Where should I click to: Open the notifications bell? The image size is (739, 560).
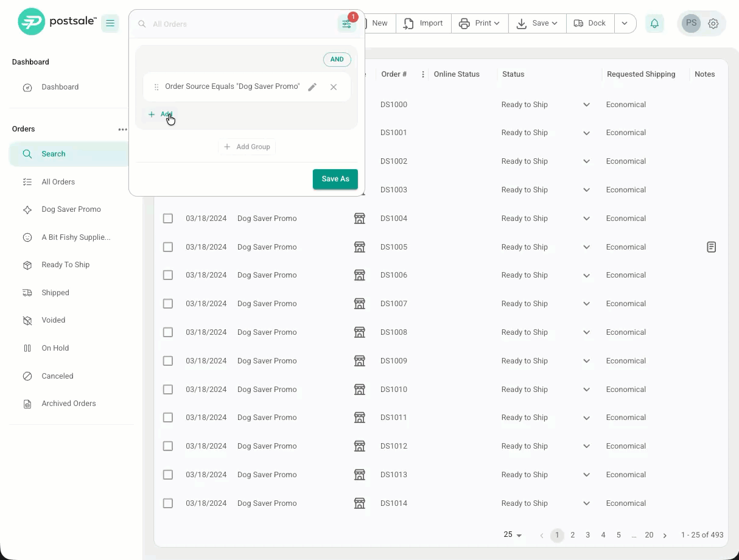tap(654, 23)
